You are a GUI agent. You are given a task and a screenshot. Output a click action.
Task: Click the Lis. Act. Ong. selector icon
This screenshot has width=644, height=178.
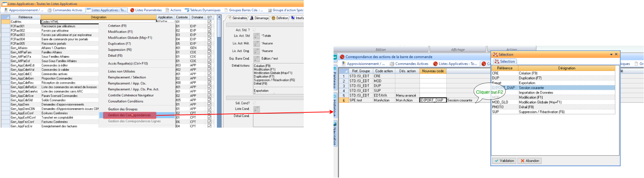click(257, 51)
